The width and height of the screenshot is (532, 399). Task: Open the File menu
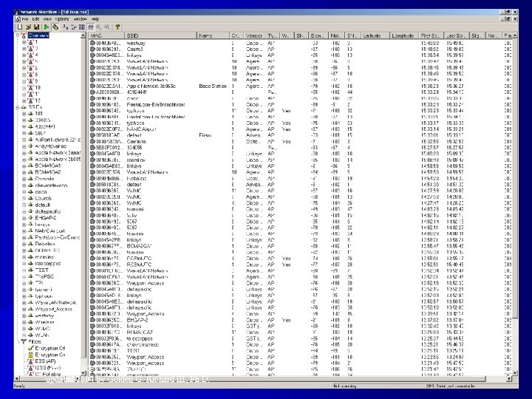25,19
